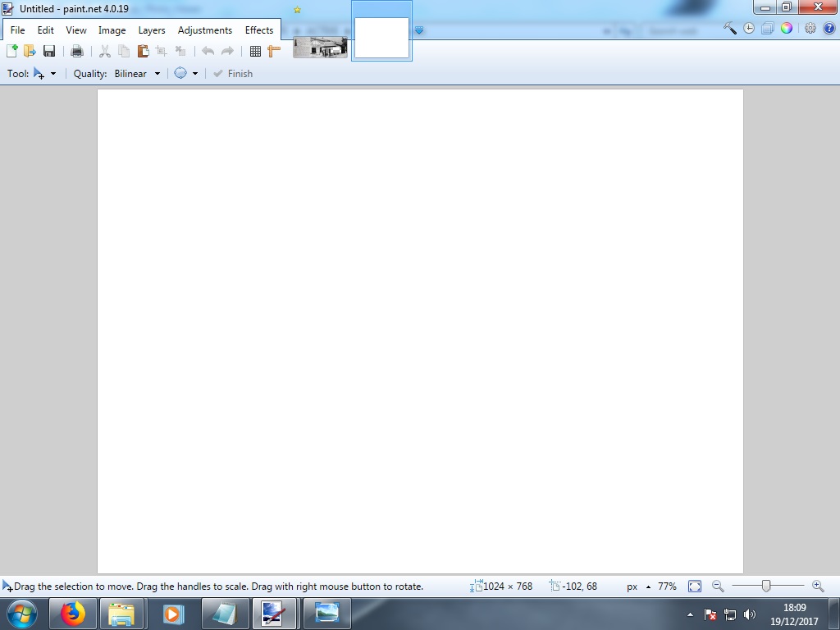
Task: Click the New image icon
Action: [11, 51]
